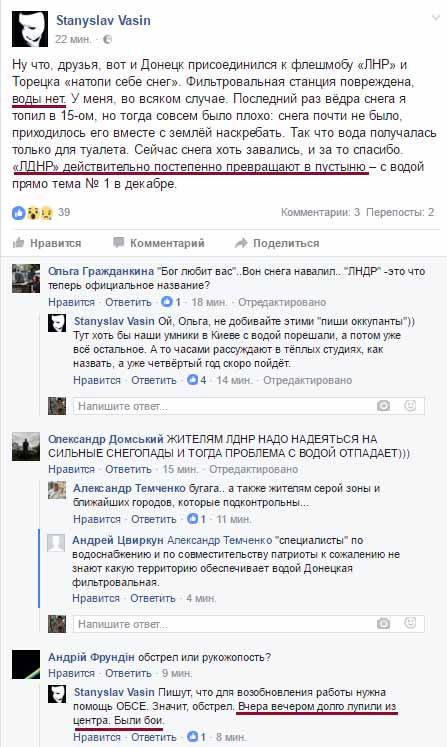Attach a photo in the second reply box

[x=383, y=624]
